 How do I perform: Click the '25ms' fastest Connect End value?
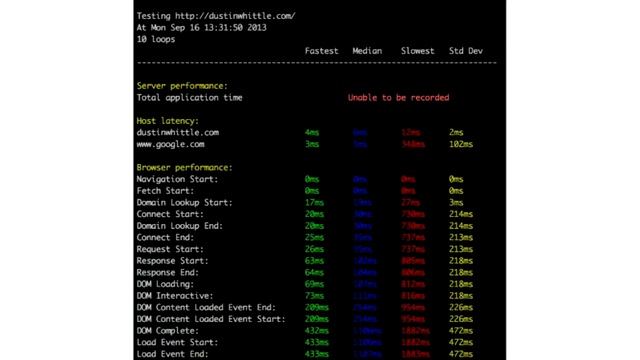tap(314, 237)
